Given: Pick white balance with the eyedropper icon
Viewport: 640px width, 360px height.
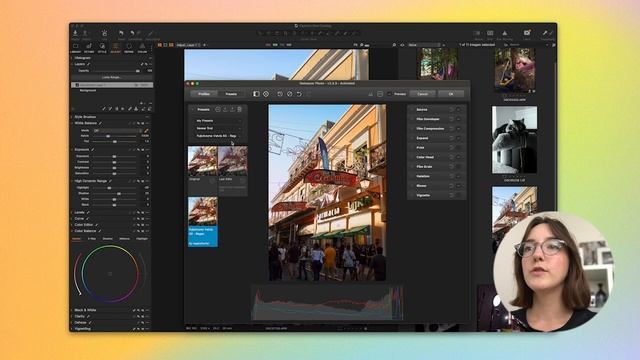Looking at the screenshot, I should [146, 131].
